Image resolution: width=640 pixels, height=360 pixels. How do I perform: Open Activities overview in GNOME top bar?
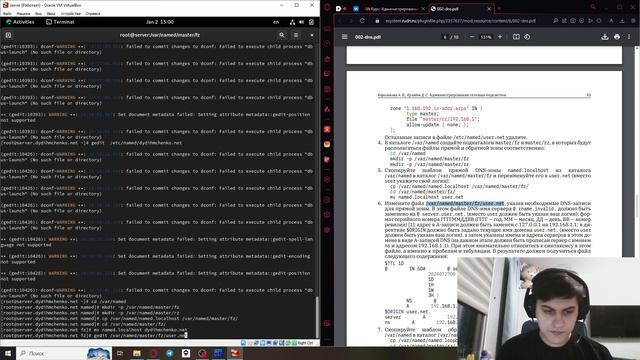20,22
